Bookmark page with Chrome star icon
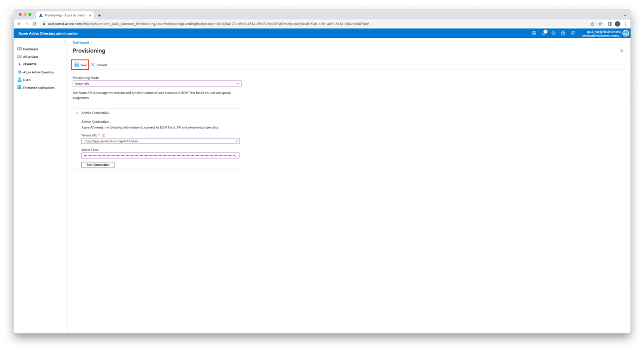644x351 pixels. (600, 24)
